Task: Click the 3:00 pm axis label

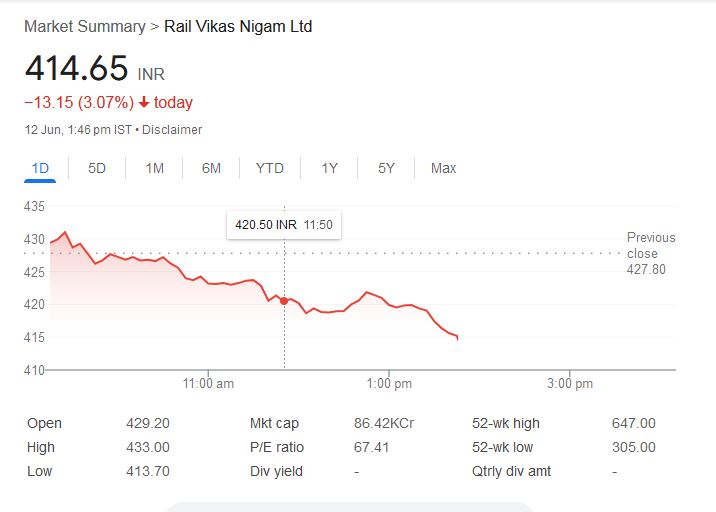Action: click(570, 384)
